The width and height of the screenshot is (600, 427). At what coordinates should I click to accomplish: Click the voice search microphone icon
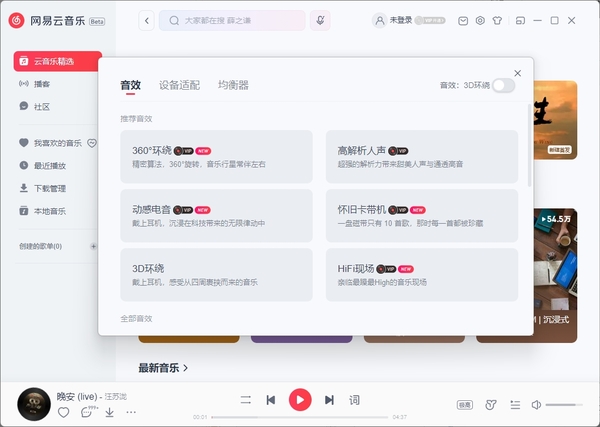320,20
